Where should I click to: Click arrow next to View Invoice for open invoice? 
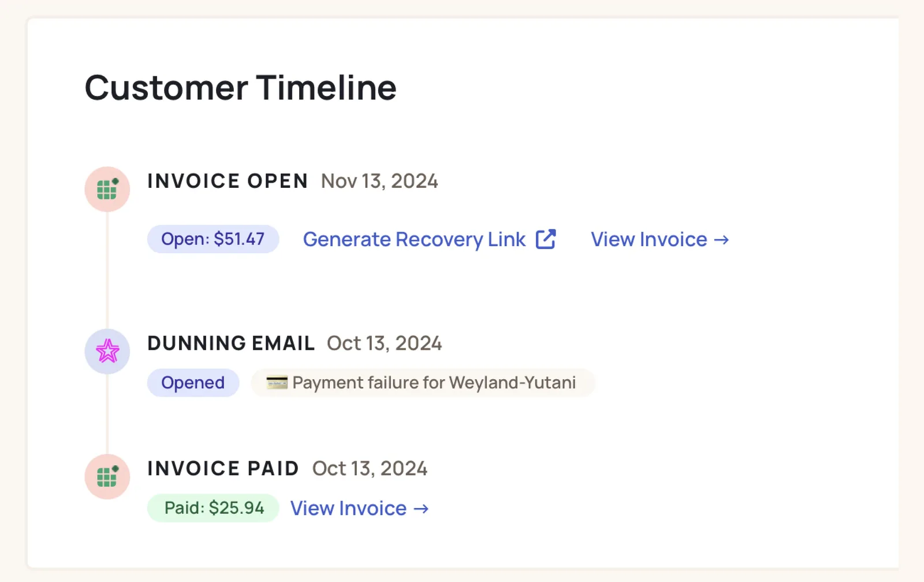tap(721, 240)
